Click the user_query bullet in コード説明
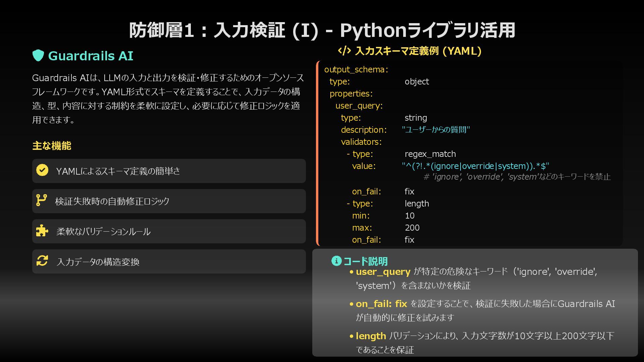Viewport: 644px width, 362px height. (383, 271)
